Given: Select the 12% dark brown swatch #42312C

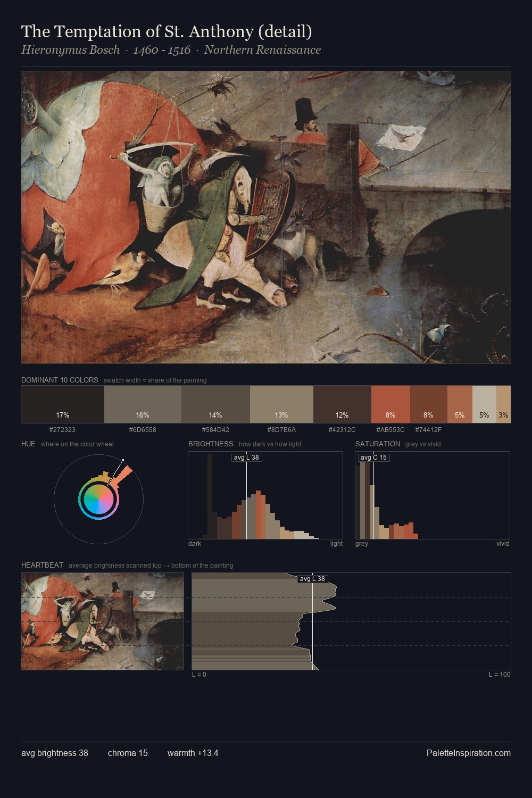Looking at the screenshot, I should (x=342, y=404).
